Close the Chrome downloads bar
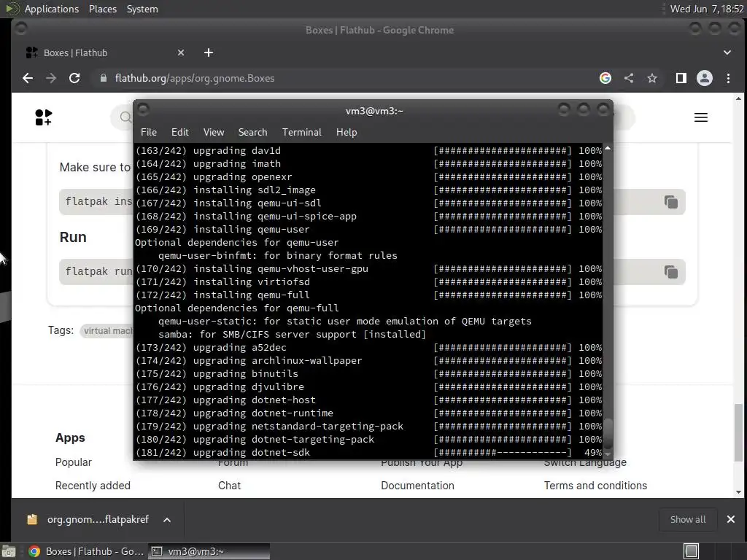This screenshot has width=747, height=560. tap(731, 519)
